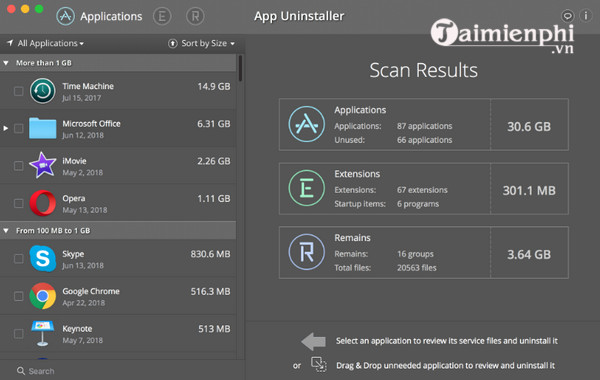600x380 pixels.
Task: Switch to the Remains tab icon
Action: click(195, 16)
